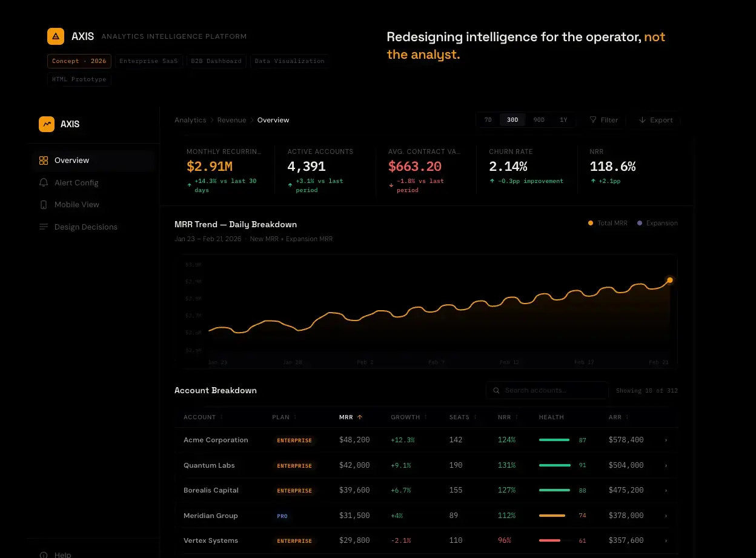This screenshot has height=558, width=756.
Task: Click the sort icon beside the NRR header
Action: point(517,417)
